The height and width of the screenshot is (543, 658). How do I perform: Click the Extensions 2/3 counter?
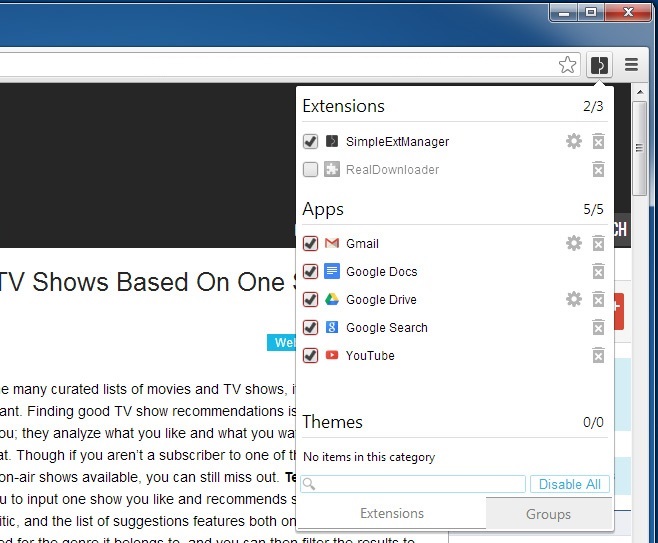pyautogui.click(x=593, y=106)
